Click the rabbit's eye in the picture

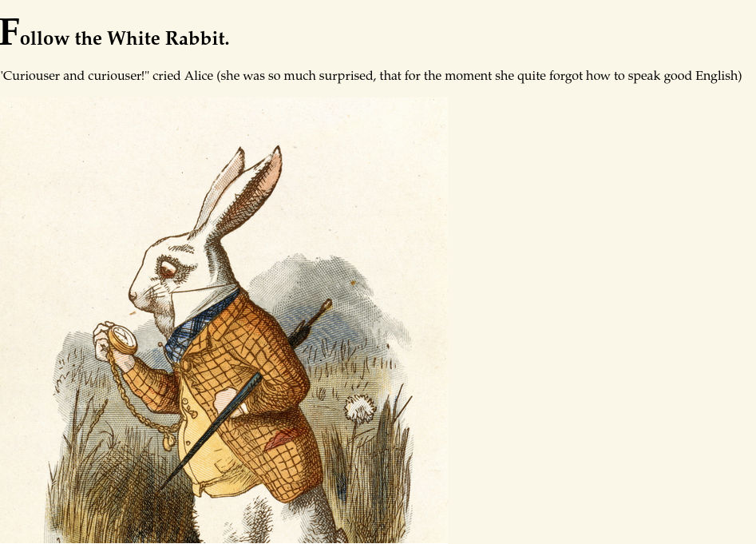point(168,269)
